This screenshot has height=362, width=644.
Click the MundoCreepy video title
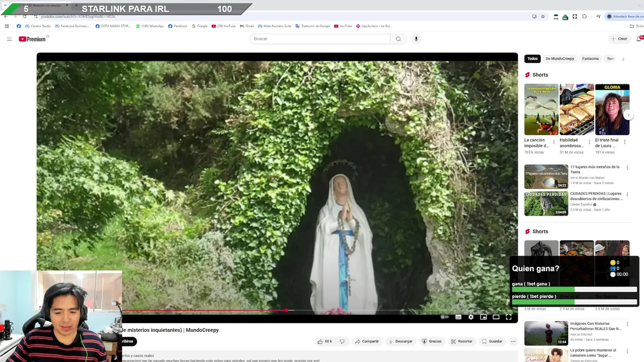pos(171,330)
